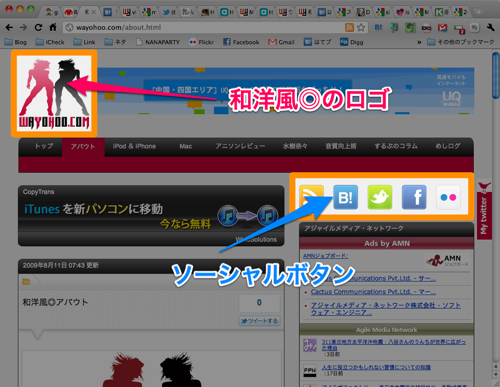
Task: Select the アバウト nav menu item
Action: (x=83, y=146)
